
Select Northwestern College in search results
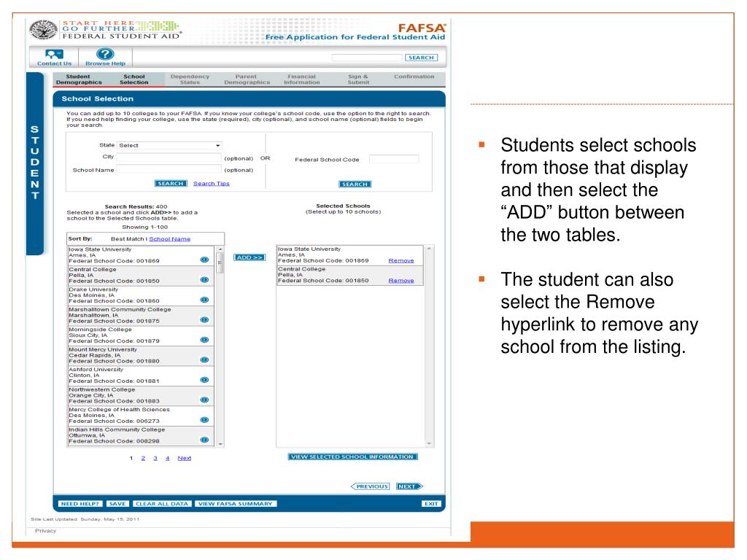[x=141, y=395]
